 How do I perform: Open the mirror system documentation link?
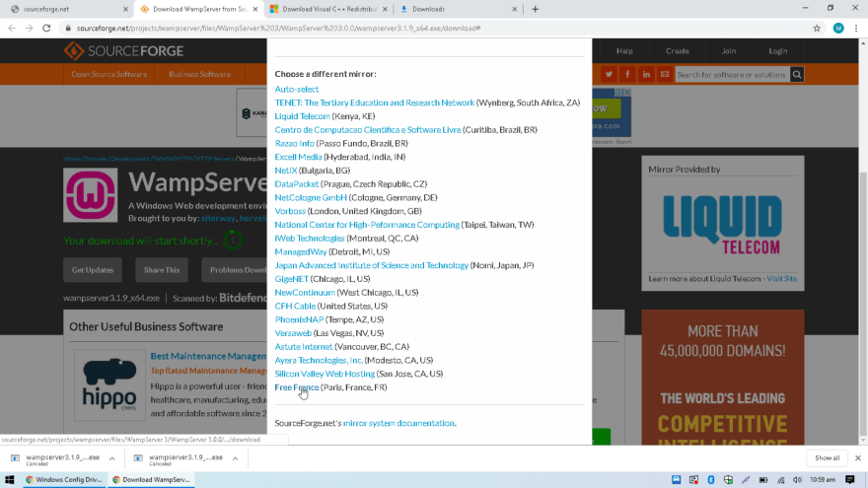click(x=398, y=423)
